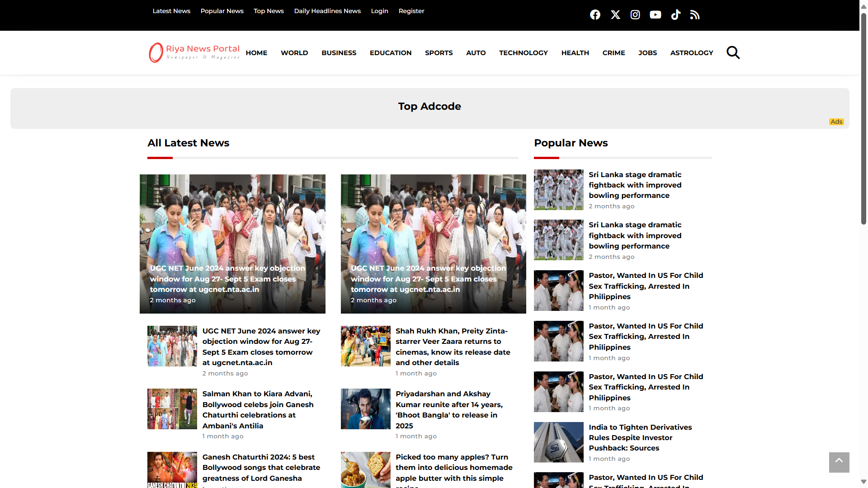
Task: Open India to Tighten Derivatives Rules article
Action: tap(640, 437)
